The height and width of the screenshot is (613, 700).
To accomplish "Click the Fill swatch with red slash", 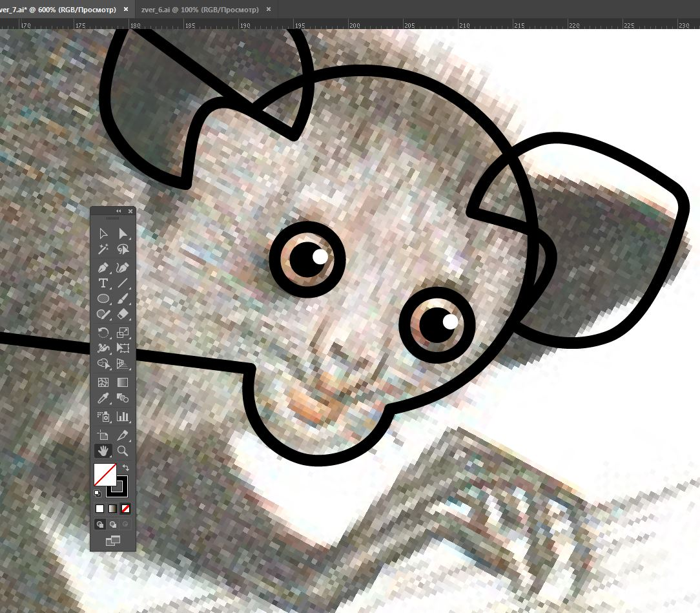I will pos(105,474).
